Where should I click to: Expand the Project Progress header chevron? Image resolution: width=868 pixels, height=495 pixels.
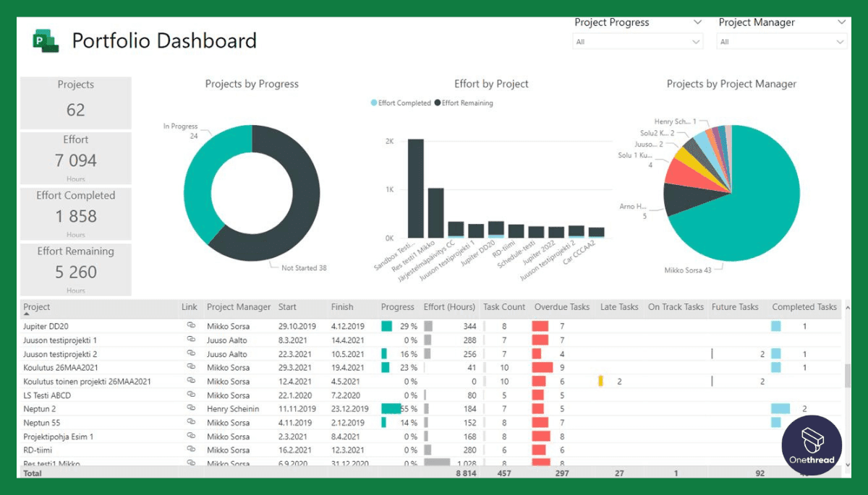699,22
